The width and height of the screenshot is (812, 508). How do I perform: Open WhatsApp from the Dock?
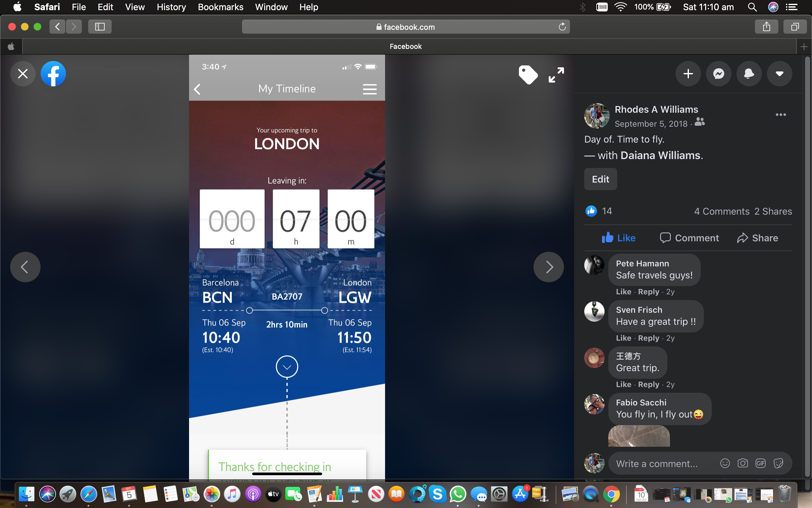click(458, 494)
